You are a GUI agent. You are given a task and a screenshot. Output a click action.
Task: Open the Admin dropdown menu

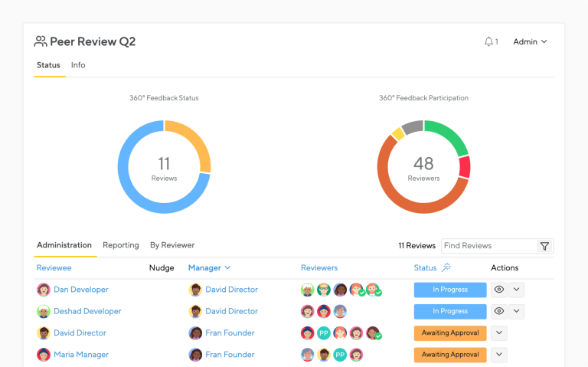[x=530, y=41]
